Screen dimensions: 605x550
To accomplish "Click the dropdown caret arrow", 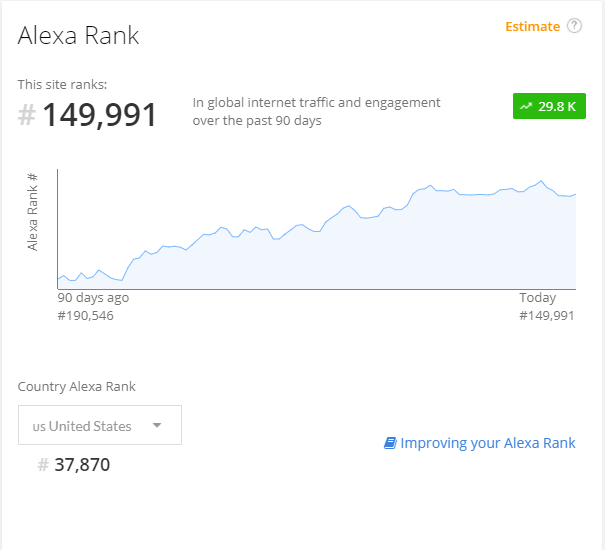I will pos(157,425).
